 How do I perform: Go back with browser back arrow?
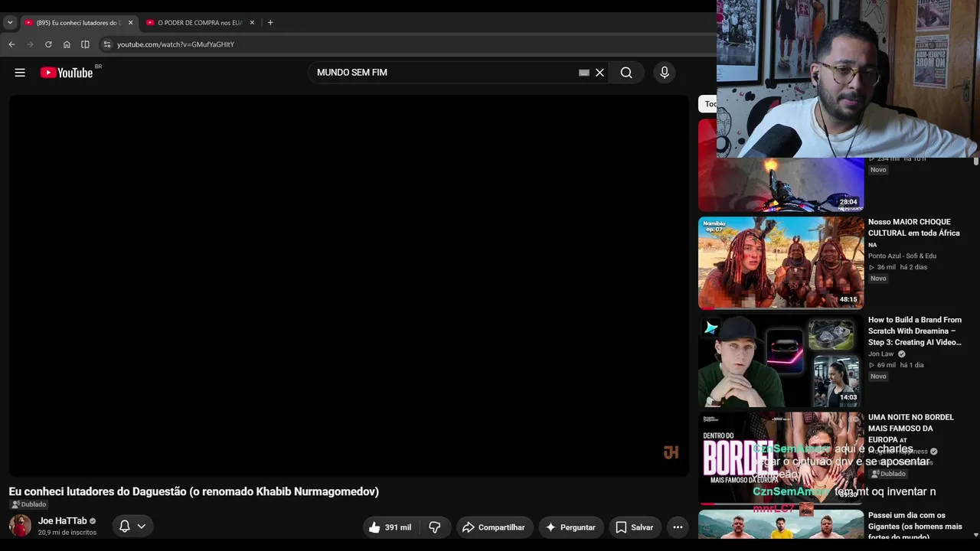[x=11, y=44]
